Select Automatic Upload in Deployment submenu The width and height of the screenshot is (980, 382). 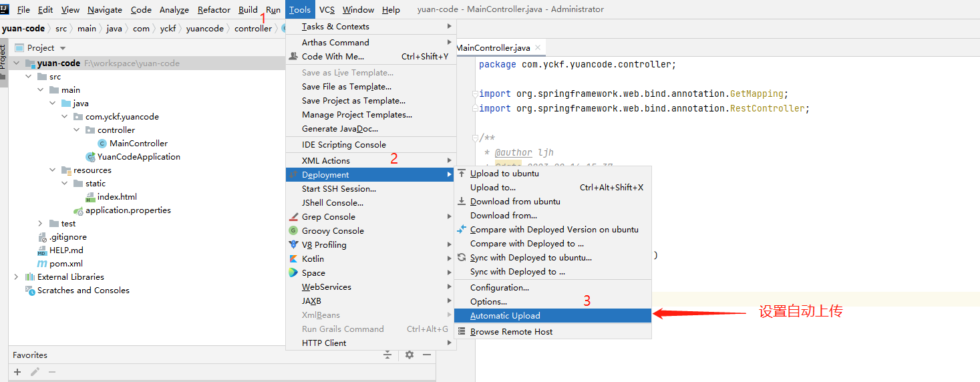[x=552, y=316]
